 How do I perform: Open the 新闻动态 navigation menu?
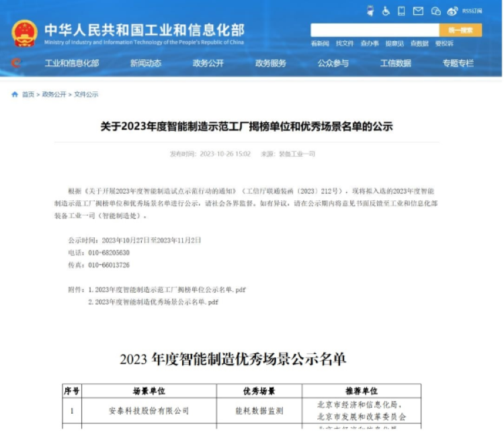click(x=146, y=63)
